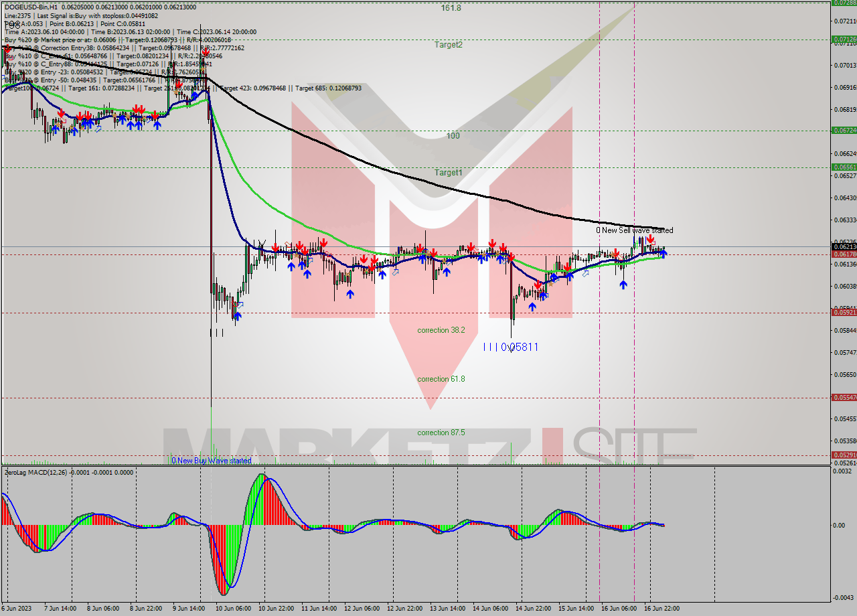Viewport: 857px width, 616px height.
Task: Click the '161.8' Fibonacci level label
Action: pyautogui.click(x=451, y=8)
